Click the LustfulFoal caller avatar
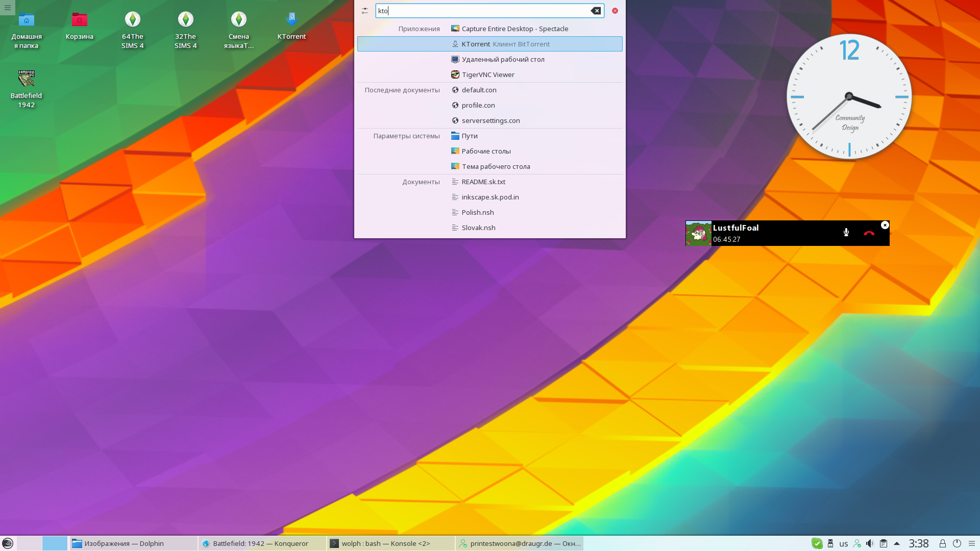This screenshot has height=551, width=980. [698, 233]
